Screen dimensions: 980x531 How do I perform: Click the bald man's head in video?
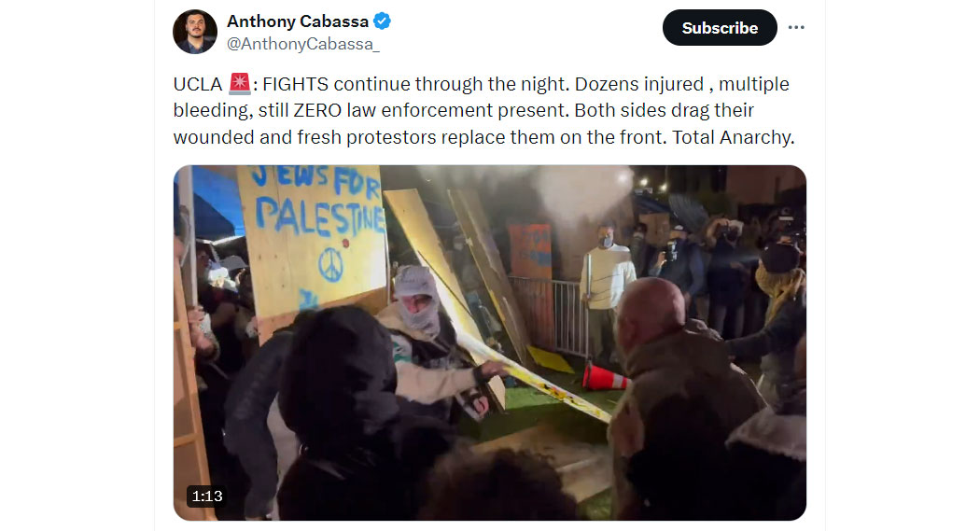coord(650,307)
